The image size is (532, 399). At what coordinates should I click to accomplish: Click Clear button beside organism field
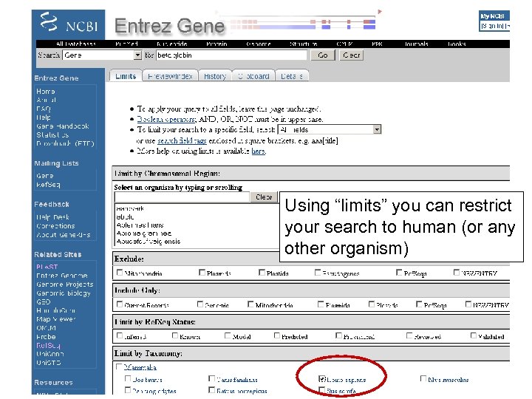264,197
